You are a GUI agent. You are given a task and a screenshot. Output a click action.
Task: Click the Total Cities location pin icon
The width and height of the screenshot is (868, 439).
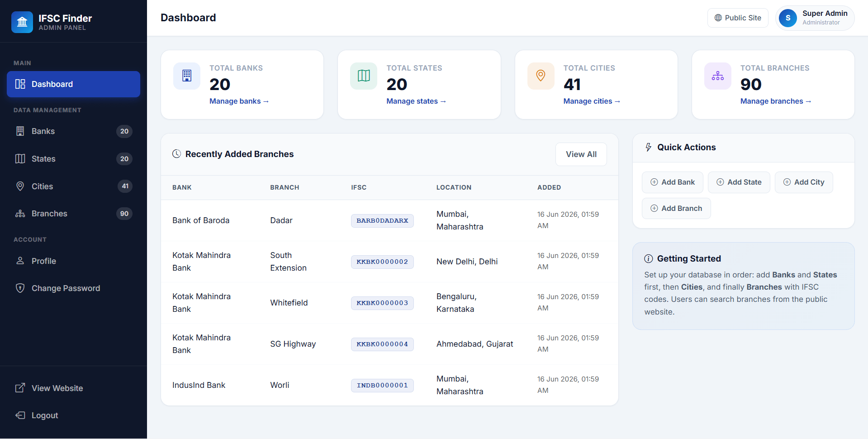click(x=541, y=76)
